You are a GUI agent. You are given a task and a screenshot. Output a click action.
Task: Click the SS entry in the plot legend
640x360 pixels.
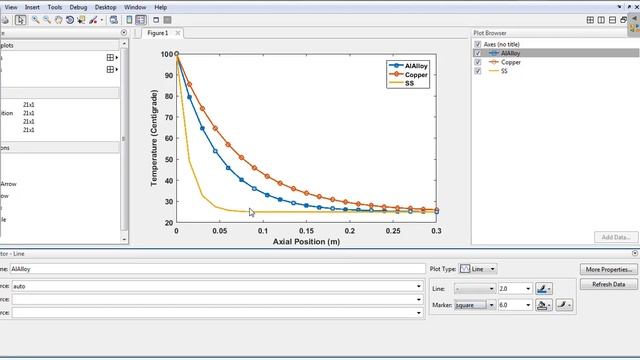coord(402,83)
